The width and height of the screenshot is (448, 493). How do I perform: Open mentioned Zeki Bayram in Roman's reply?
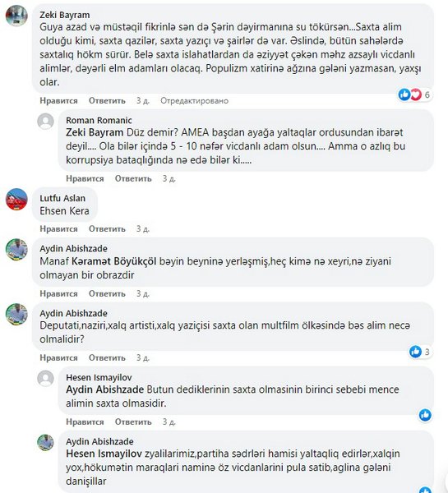point(95,132)
